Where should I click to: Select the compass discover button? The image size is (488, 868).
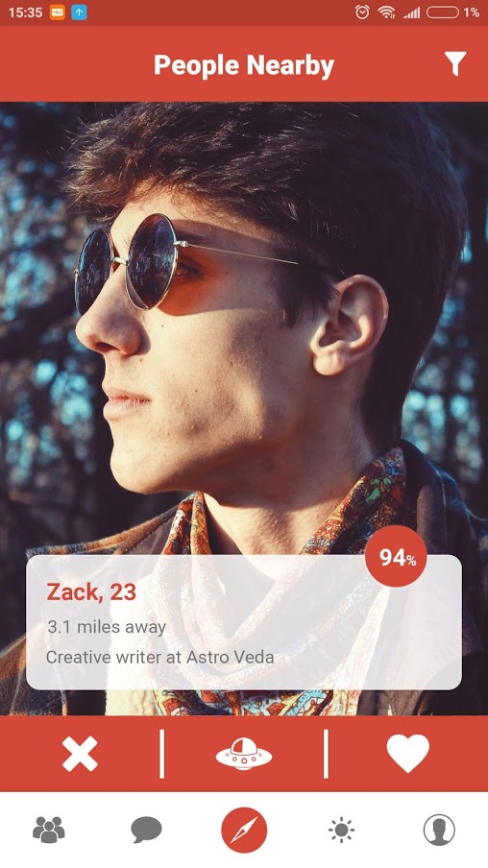(244, 830)
